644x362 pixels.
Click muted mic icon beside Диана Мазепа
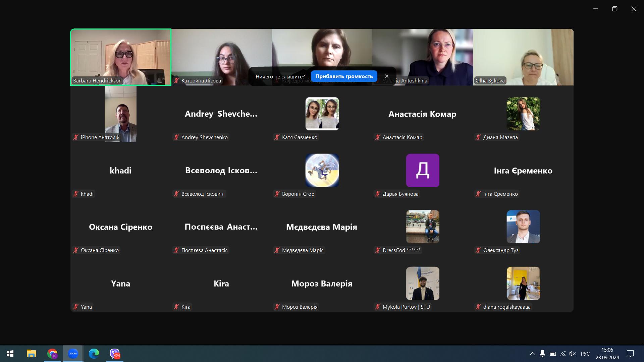pyautogui.click(x=478, y=137)
